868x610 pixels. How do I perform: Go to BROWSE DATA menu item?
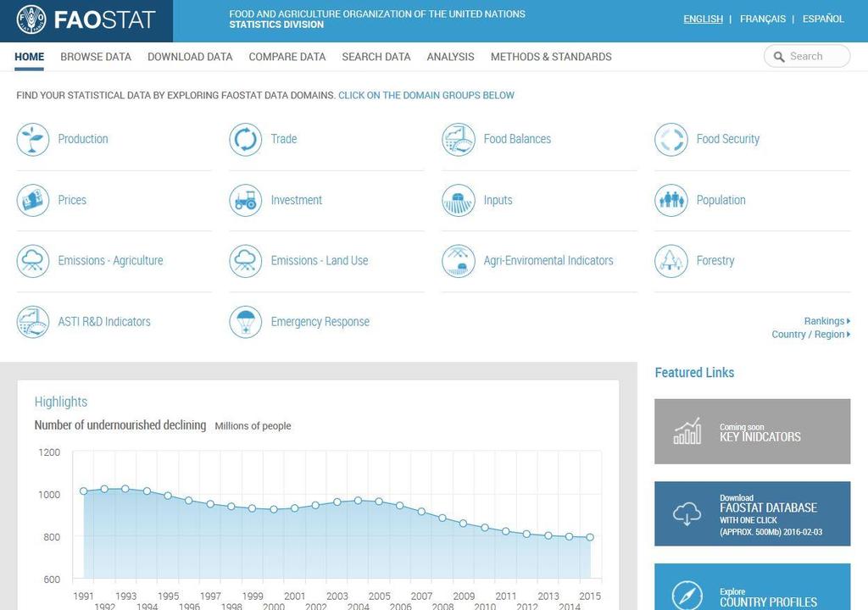[96, 57]
